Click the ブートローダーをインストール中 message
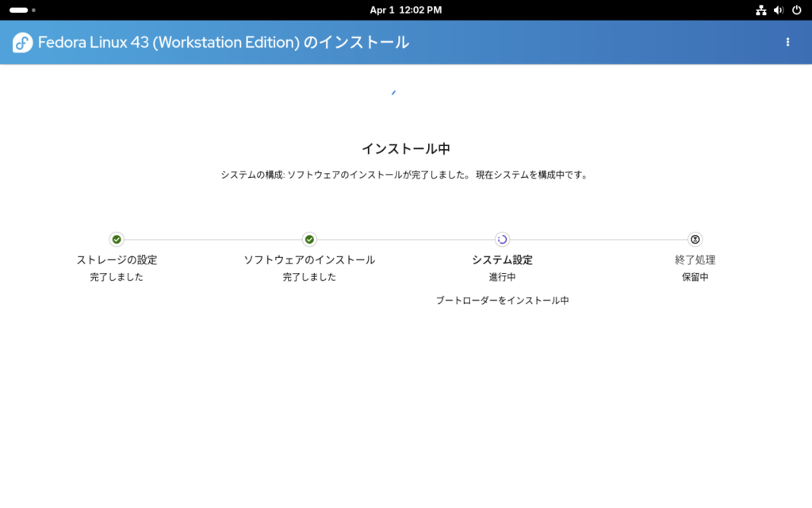 [502, 301]
